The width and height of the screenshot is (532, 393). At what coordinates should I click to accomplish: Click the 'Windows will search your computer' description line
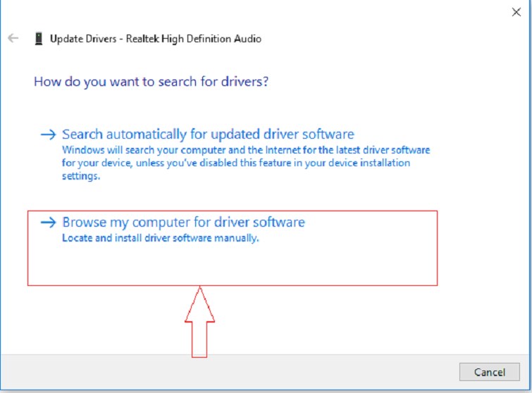click(x=245, y=150)
